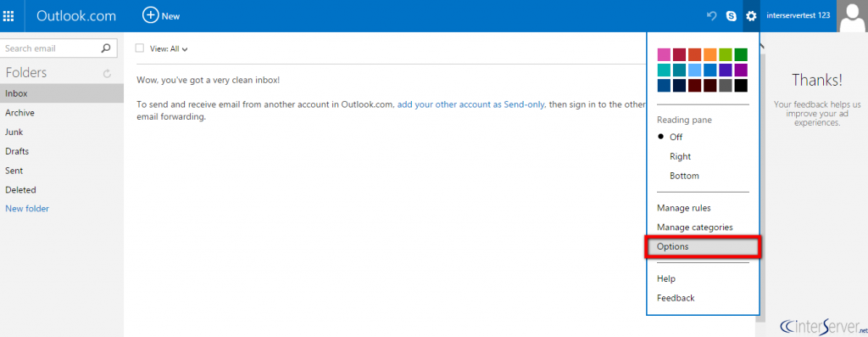Pick the dark green theme color swatch
This screenshot has height=337, width=868.
(x=741, y=54)
